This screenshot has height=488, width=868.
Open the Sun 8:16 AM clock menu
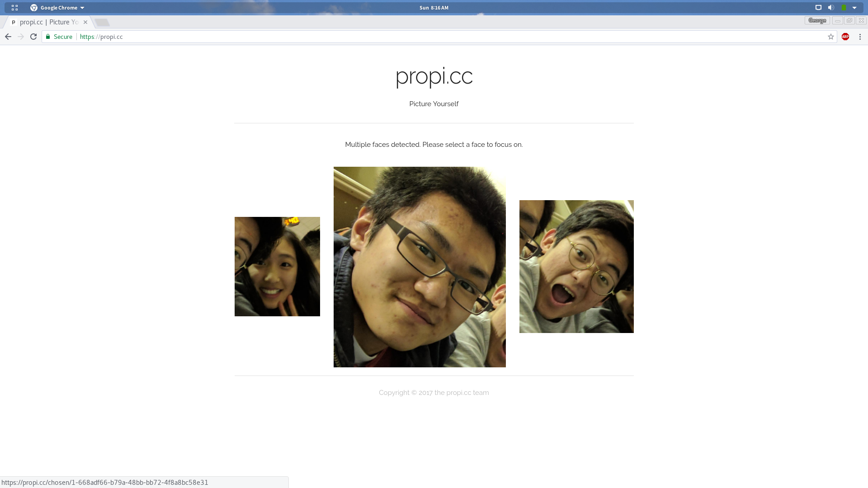pyautogui.click(x=434, y=8)
